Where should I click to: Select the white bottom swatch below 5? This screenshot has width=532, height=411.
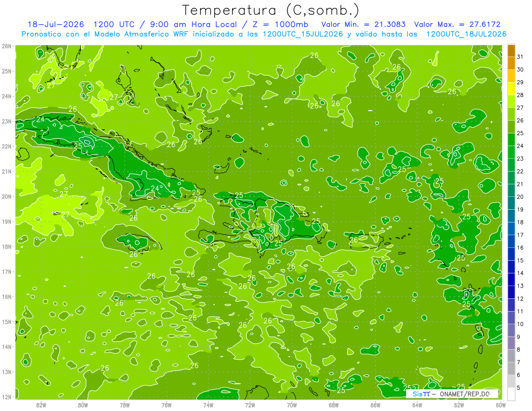pos(511,394)
